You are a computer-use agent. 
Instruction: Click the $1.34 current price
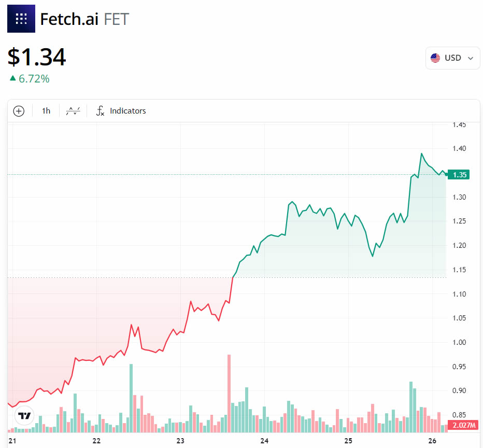click(37, 57)
